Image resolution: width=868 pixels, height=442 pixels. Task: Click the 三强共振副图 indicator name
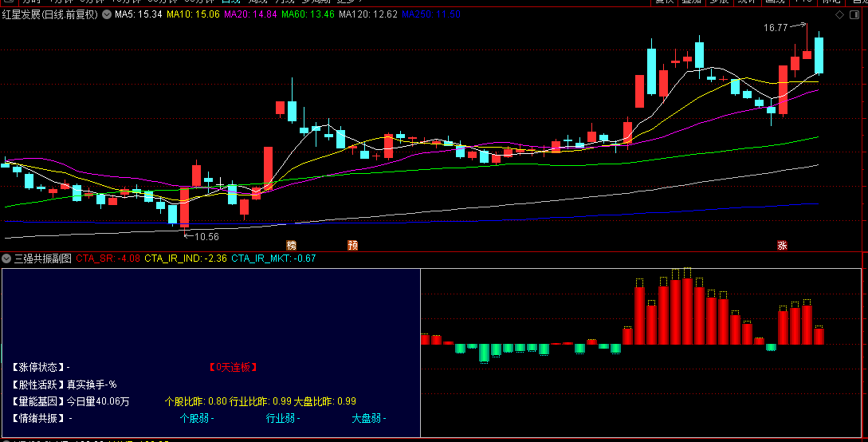[42, 258]
